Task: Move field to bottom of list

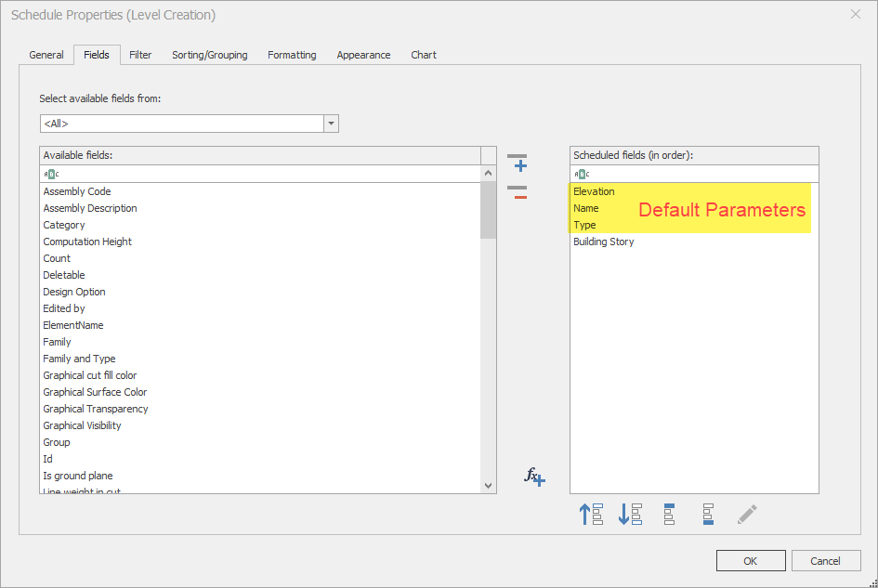Action: click(x=708, y=514)
